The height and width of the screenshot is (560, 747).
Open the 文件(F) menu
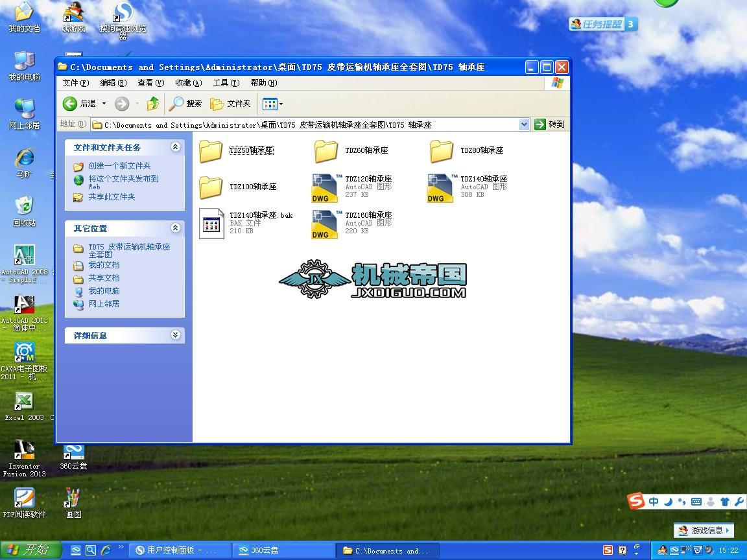point(76,83)
